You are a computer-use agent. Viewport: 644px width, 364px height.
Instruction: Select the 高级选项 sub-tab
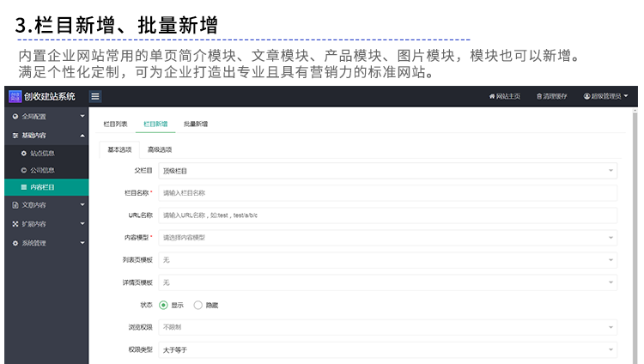[x=160, y=149]
